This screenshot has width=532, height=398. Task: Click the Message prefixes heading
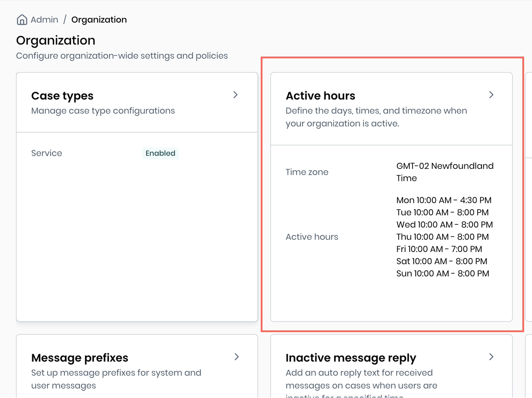click(x=80, y=358)
